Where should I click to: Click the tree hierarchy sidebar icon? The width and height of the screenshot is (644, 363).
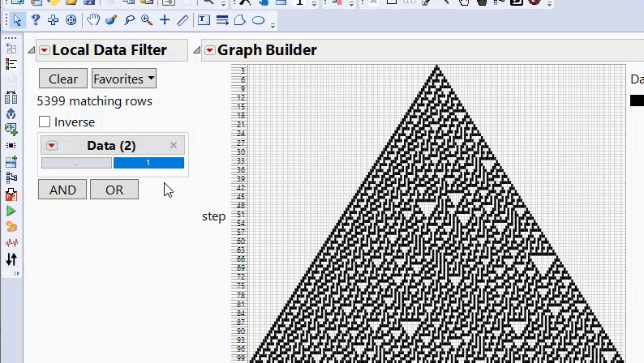coord(11,178)
